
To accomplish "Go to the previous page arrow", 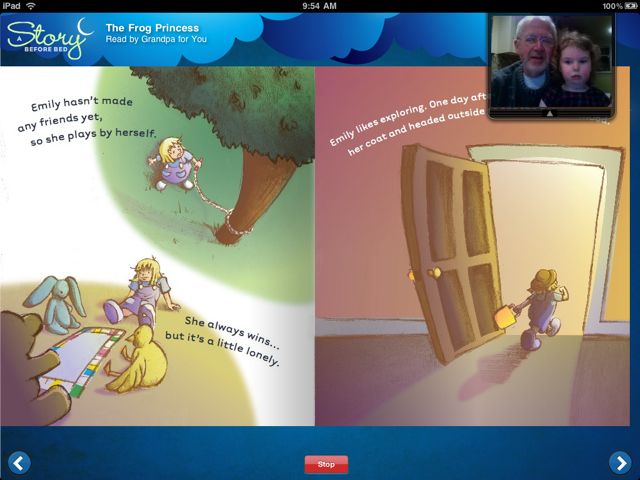I will pyautogui.click(x=19, y=463).
